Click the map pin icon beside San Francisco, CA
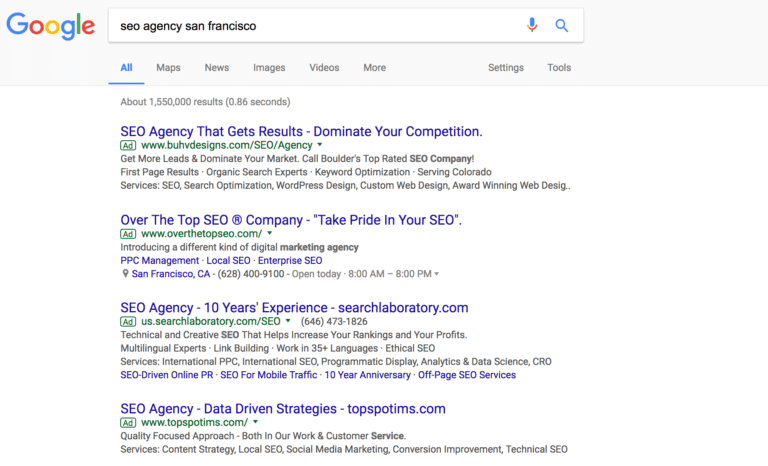The image size is (768, 466). click(125, 273)
